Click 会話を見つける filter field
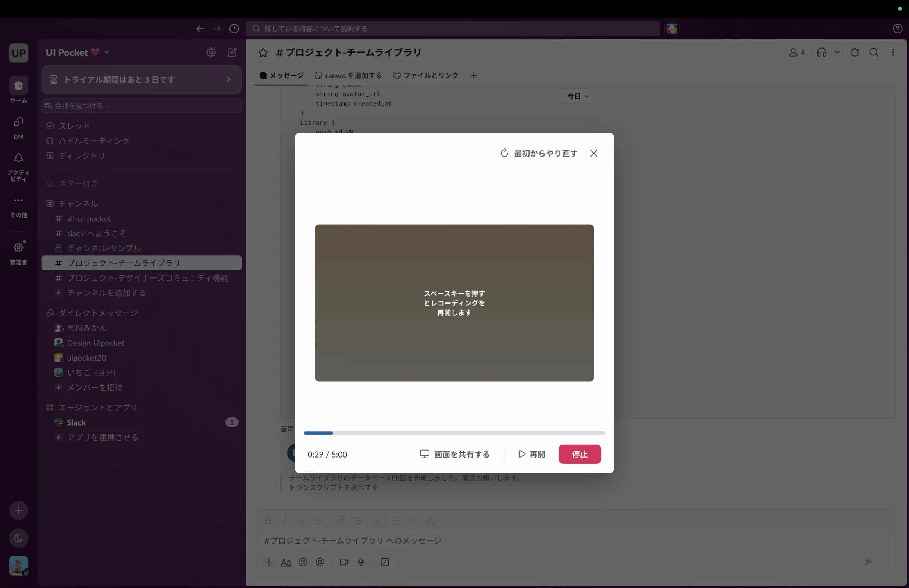This screenshot has width=909, height=588. (x=141, y=105)
